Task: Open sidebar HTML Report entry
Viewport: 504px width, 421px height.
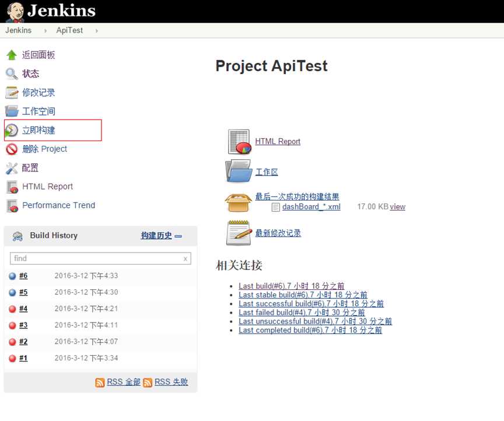Action: (47, 187)
